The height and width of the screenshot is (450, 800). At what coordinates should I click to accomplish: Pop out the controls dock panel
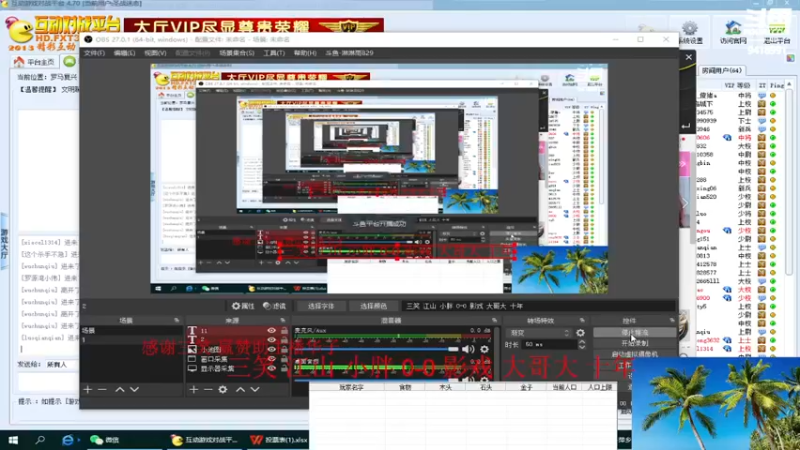click(672, 320)
